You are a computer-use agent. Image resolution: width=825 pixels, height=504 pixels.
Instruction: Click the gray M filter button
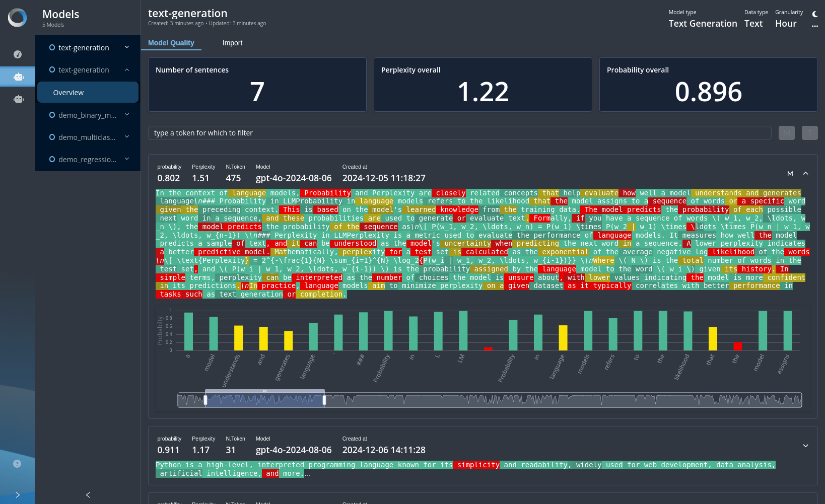(x=787, y=133)
